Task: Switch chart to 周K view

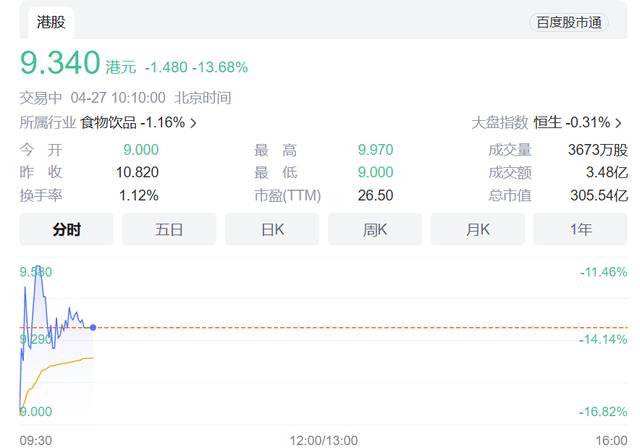Action: (375, 229)
